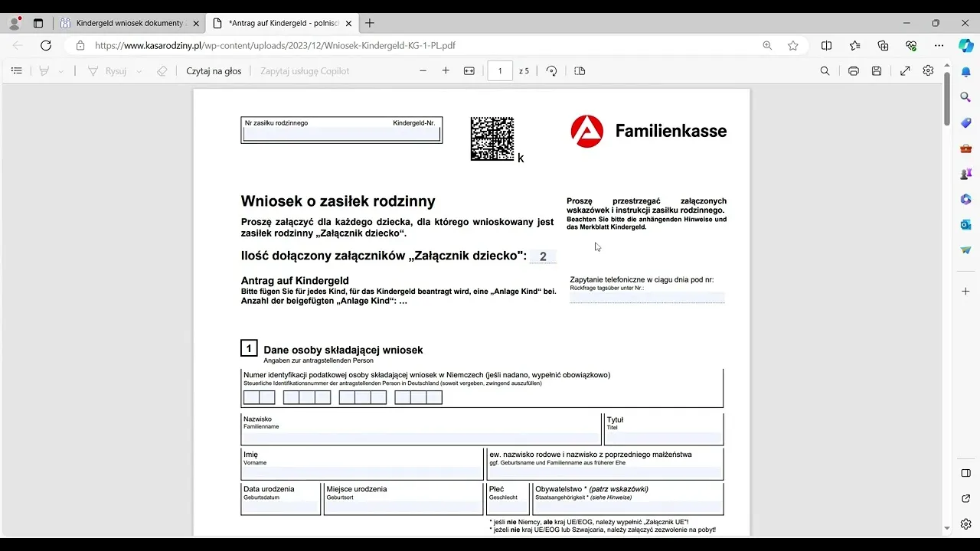This screenshot has width=980, height=551.
Task: Search within the PDF document
Action: 825,70
